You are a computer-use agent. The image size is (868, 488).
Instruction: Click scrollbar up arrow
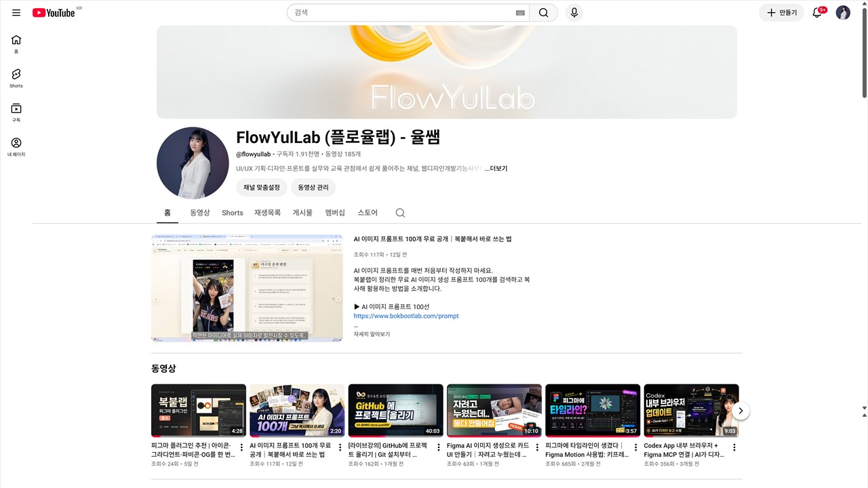coord(863,4)
